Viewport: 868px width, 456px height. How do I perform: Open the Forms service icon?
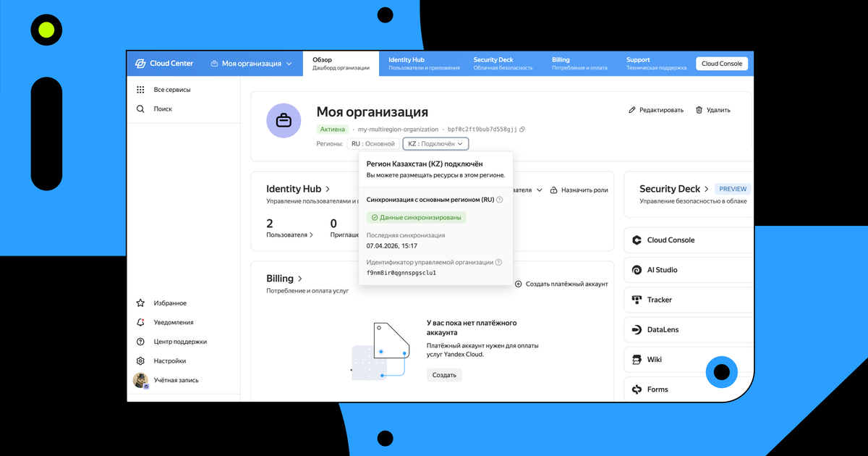[637, 389]
